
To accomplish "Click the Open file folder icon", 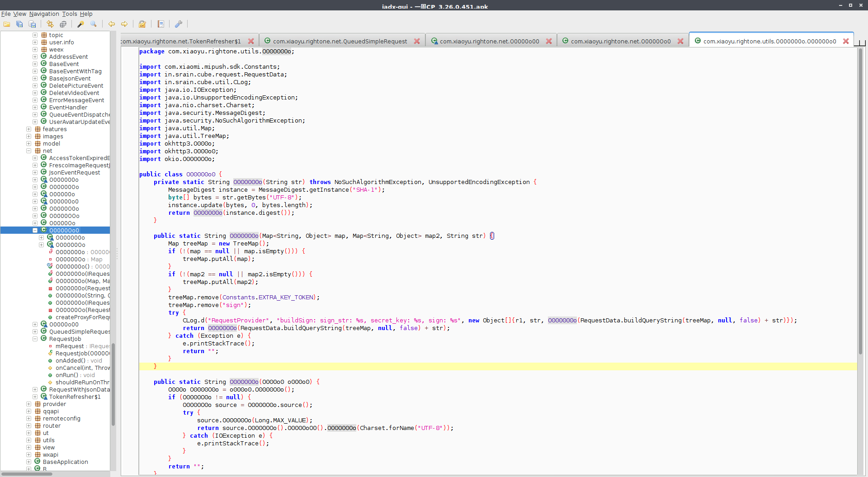I will coord(7,24).
